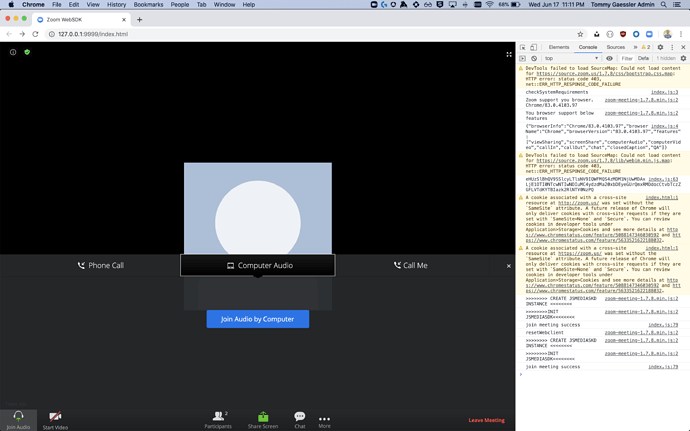This screenshot has width=690, height=431.
Task: Click the bootstrap.css.map source link
Action: [x=605, y=74]
